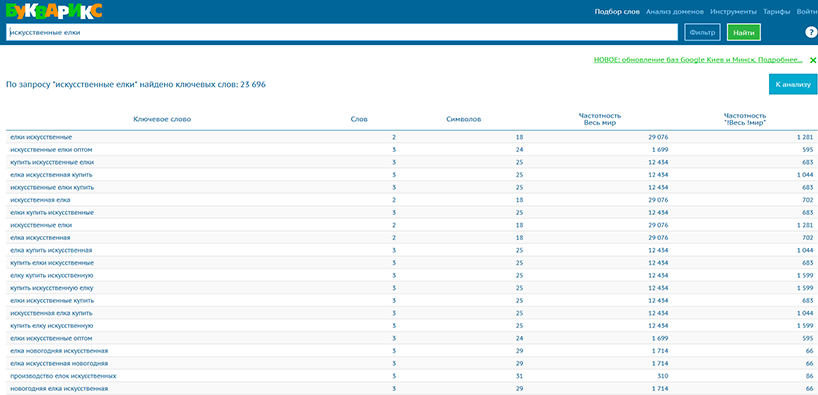The image size is (818, 395).
Task: Click the value 86 in производство елок row
Action: coord(809,376)
